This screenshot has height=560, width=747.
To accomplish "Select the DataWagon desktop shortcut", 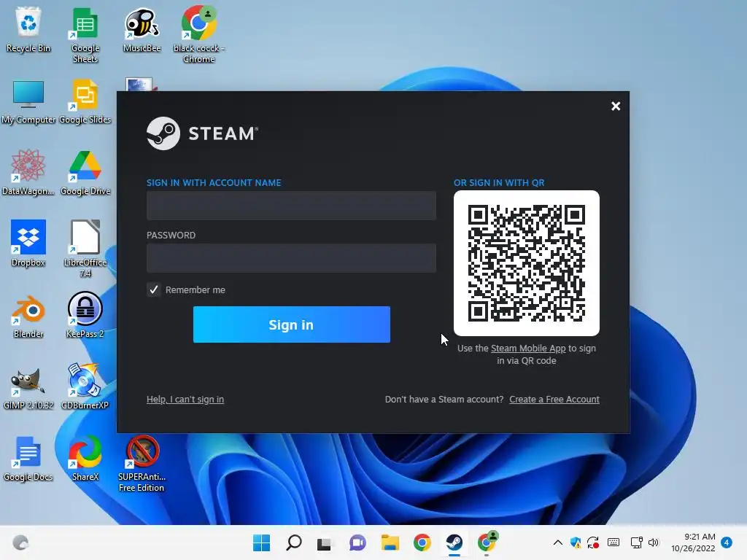I will (x=28, y=172).
